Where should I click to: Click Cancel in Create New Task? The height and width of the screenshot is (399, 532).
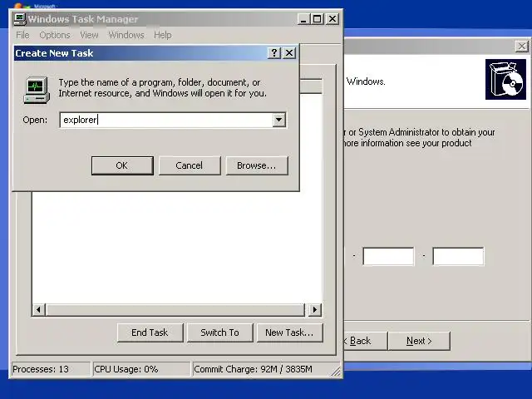coord(190,165)
